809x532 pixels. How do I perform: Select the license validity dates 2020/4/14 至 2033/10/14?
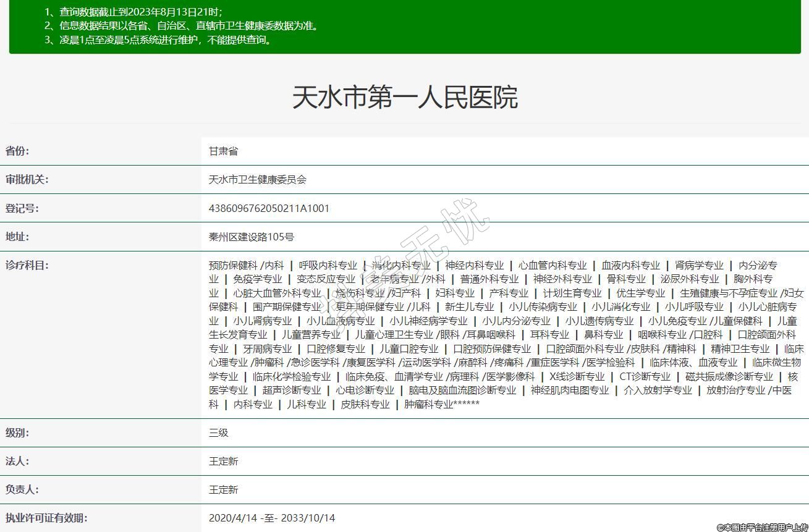[272, 518]
